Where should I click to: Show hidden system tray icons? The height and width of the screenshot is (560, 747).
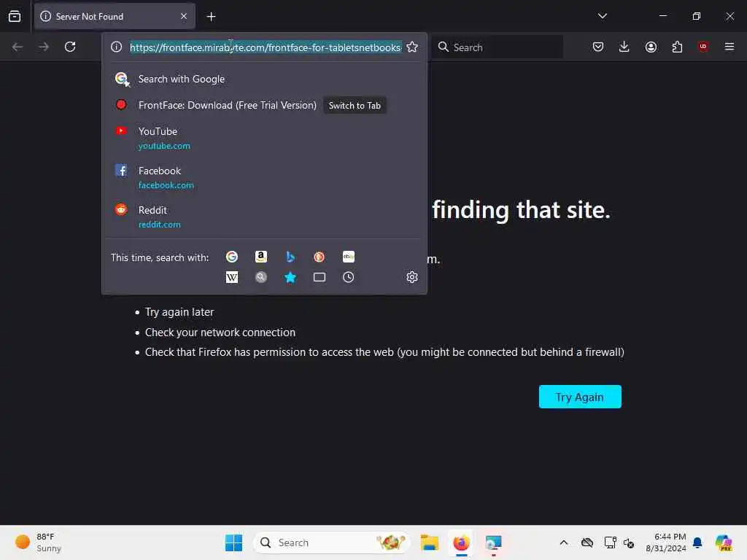coord(564,542)
